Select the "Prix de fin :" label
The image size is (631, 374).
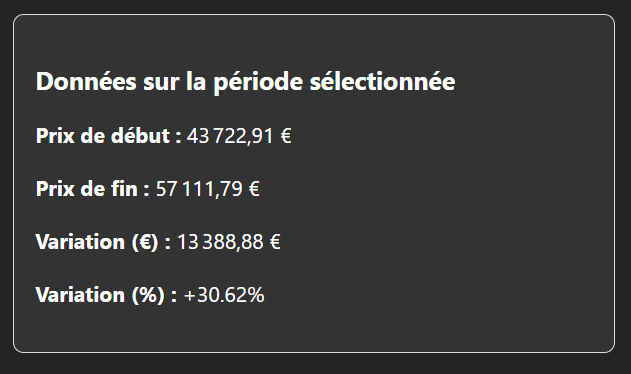tap(93, 189)
